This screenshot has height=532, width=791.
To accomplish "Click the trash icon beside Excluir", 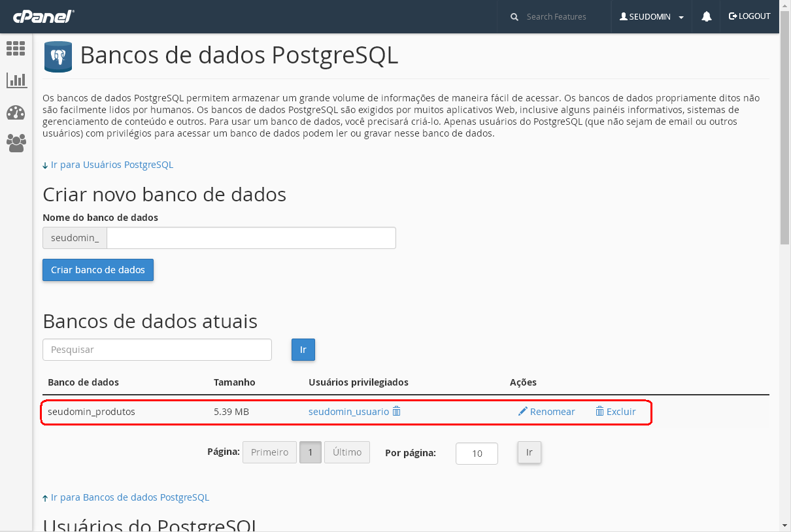I will pyautogui.click(x=599, y=411).
